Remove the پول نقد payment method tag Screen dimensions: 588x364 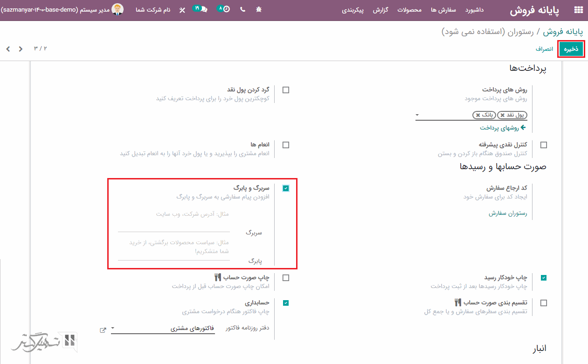pos(503,115)
